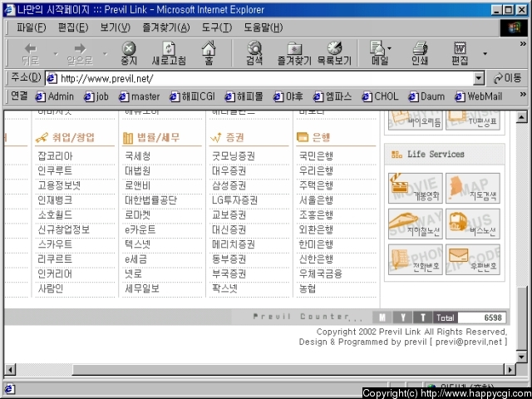Click the horizontal scrollbar right arrow
This screenshot has height=399, width=532.
pyautogui.click(x=510, y=369)
